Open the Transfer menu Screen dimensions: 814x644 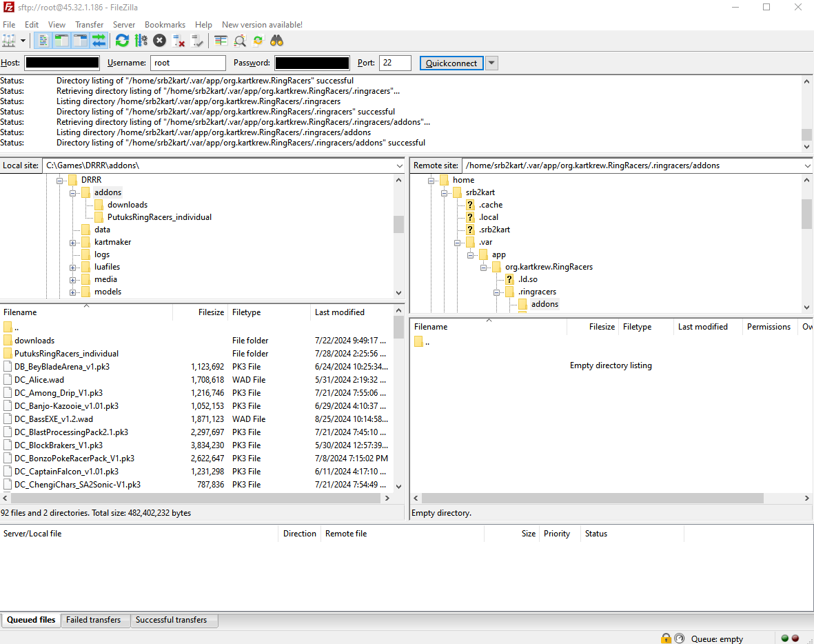click(90, 24)
